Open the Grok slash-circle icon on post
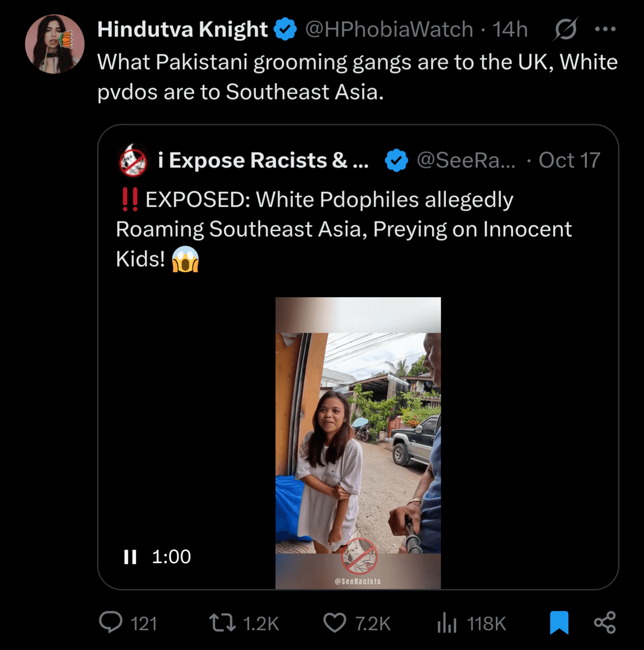Screen dimensions: 644x650 coord(565,29)
